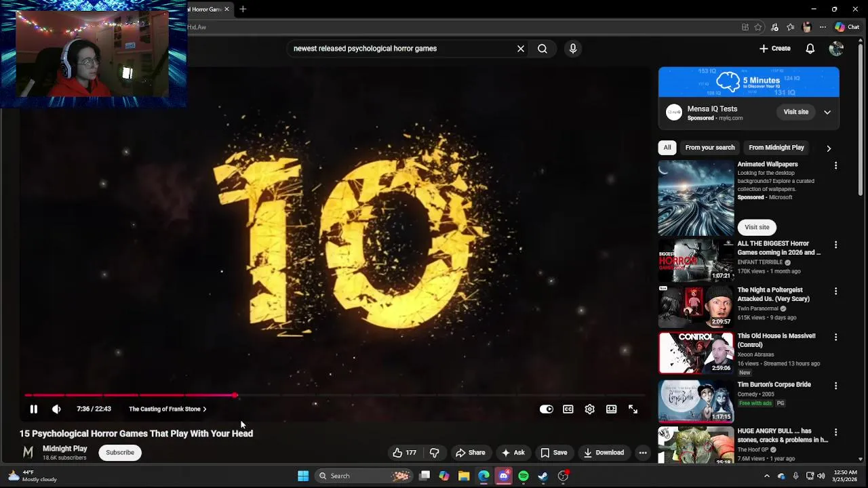This screenshot has height=488, width=868.
Task: Open options for This Old House is Massive video
Action: pos(835,337)
